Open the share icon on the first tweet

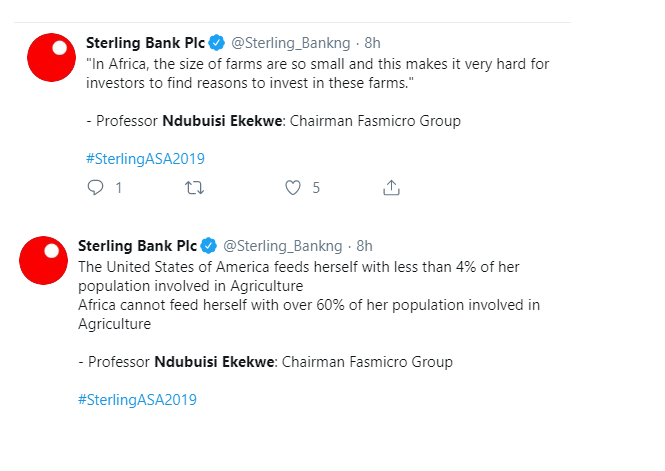pyautogui.click(x=392, y=187)
